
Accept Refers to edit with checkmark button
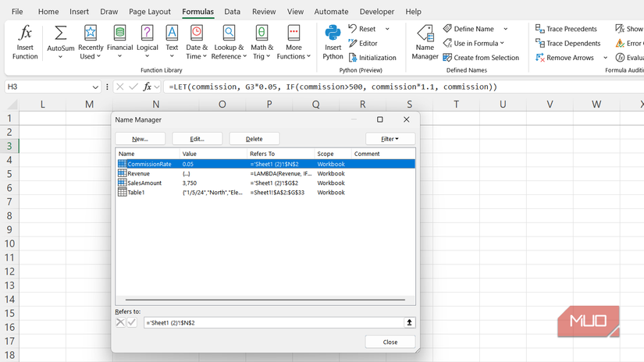pos(131,322)
